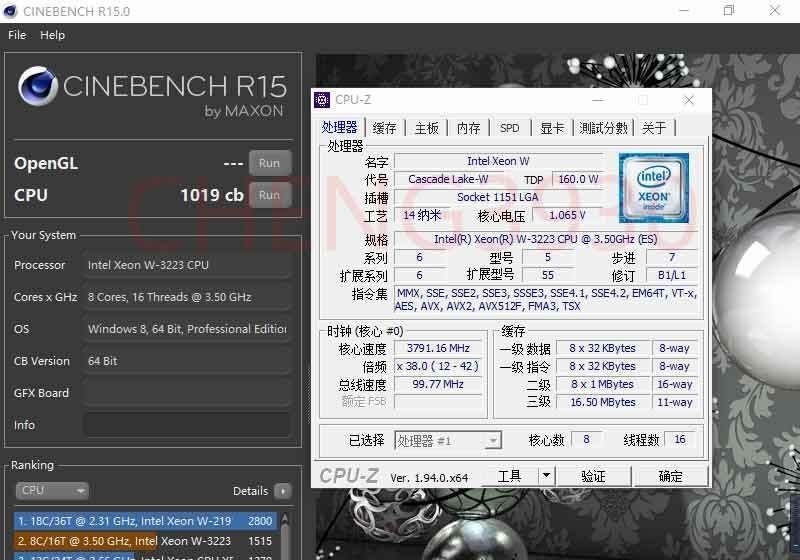The height and width of the screenshot is (560, 800).
Task: Click the GFX Board field
Action: (187, 393)
